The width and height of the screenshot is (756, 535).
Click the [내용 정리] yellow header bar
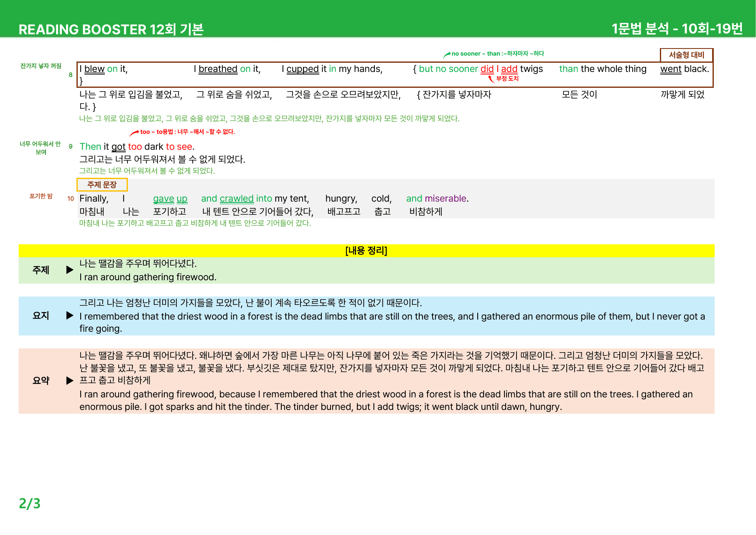[367, 251]
